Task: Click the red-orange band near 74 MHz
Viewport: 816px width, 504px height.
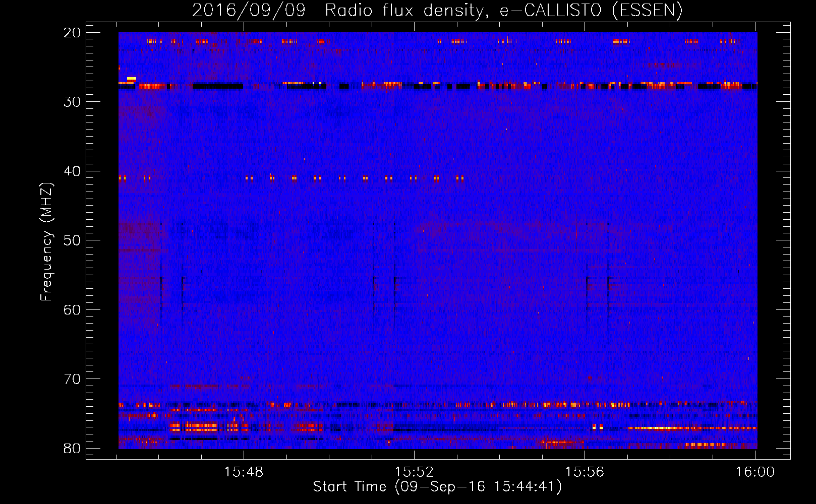Action: (438, 404)
